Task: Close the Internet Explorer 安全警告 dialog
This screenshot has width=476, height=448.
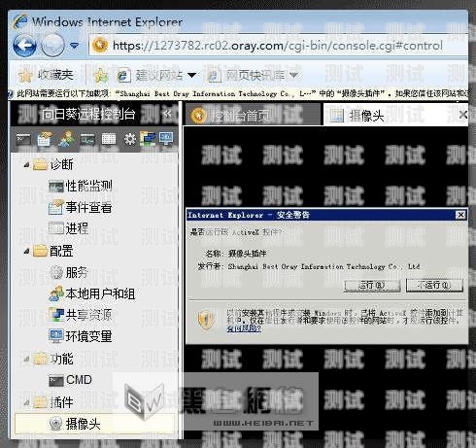Action: [x=460, y=215]
